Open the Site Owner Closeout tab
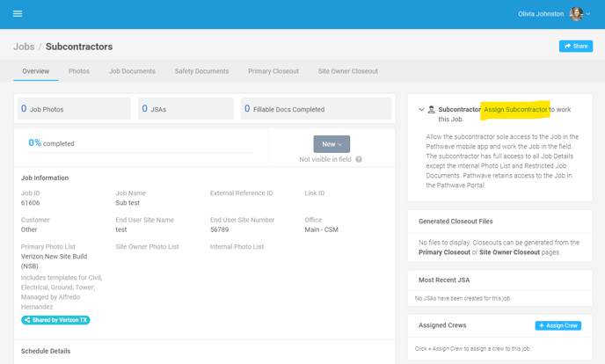 tap(347, 71)
